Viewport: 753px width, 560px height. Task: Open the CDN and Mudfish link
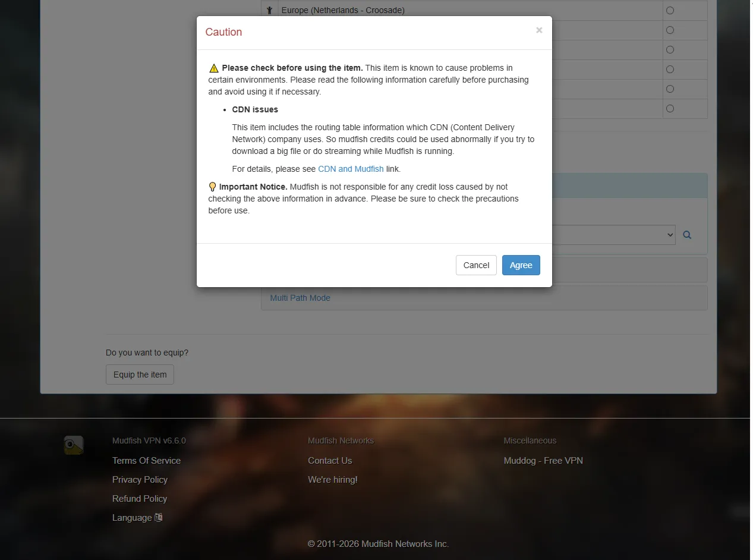click(x=351, y=169)
